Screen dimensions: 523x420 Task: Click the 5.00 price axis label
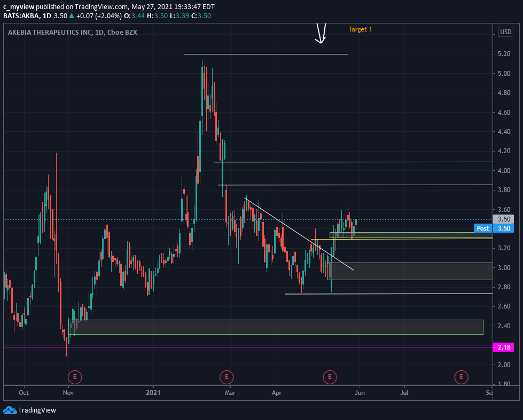pyautogui.click(x=504, y=73)
